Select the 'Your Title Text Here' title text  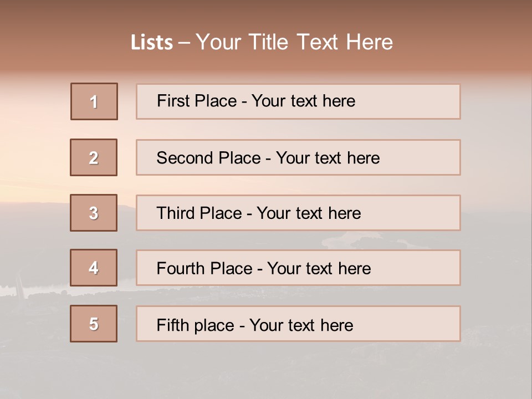(294, 42)
